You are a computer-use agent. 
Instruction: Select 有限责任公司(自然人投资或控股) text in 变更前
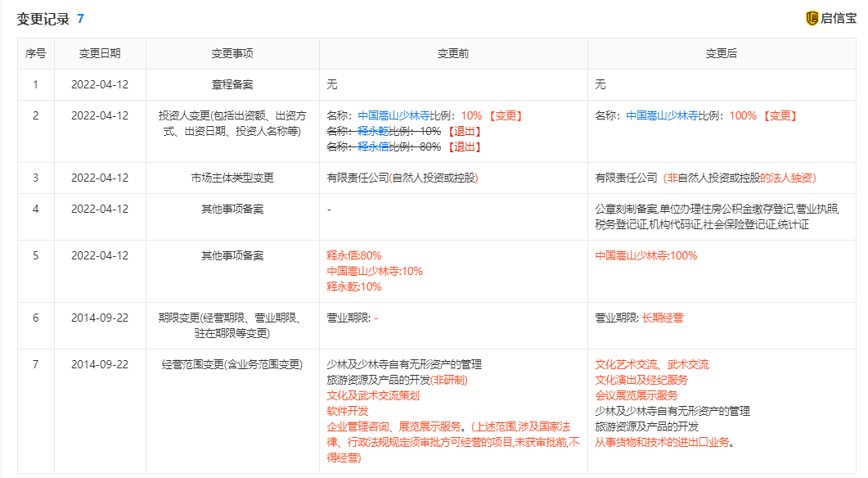pyautogui.click(x=403, y=178)
